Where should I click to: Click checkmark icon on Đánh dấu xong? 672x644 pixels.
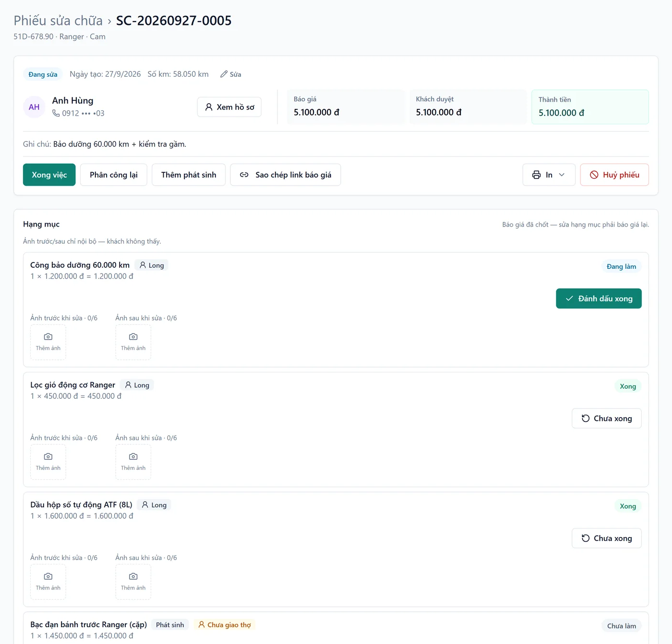(x=569, y=298)
